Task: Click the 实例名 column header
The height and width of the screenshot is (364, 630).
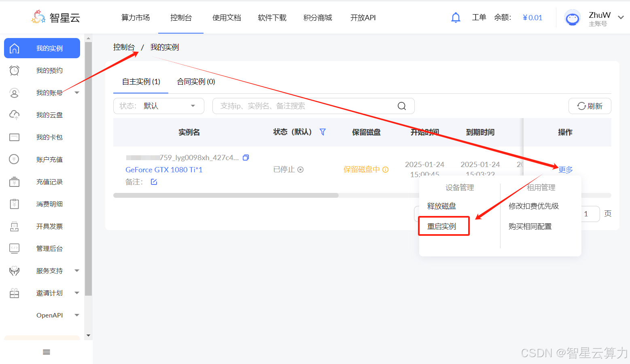Action: (189, 132)
